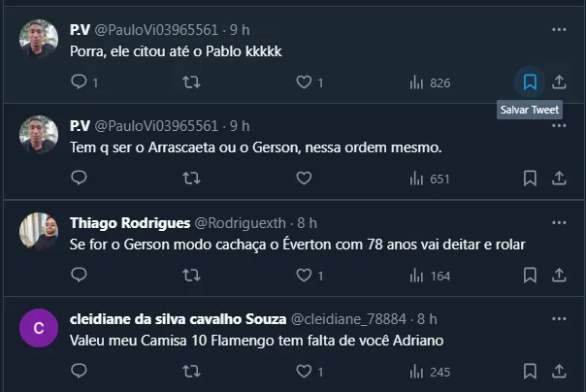This screenshot has height=392, width=586.
Task: Reply to cleidiane's tweet about Adriano
Action: pyautogui.click(x=80, y=372)
